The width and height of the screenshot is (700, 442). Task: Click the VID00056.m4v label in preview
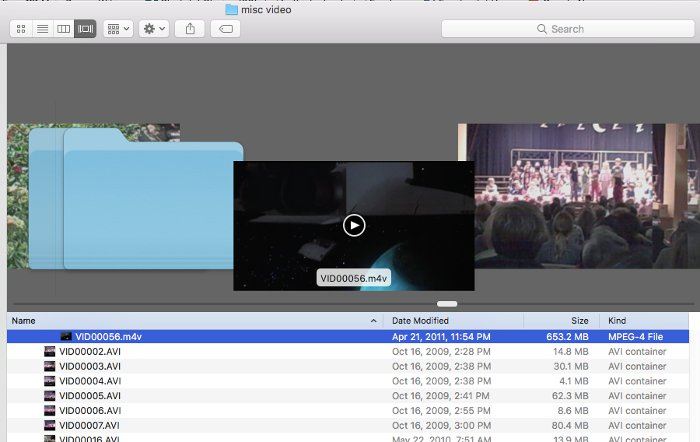coord(354,278)
